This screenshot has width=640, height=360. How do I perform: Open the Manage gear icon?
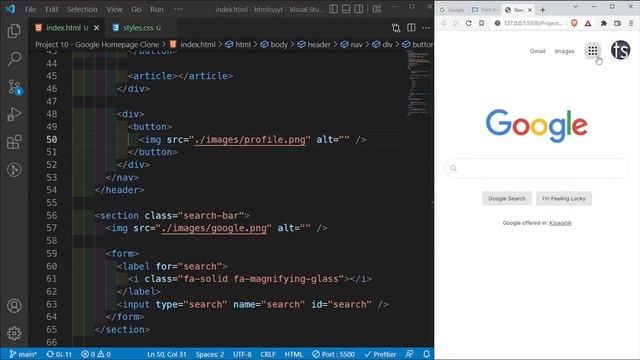[14, 333]
